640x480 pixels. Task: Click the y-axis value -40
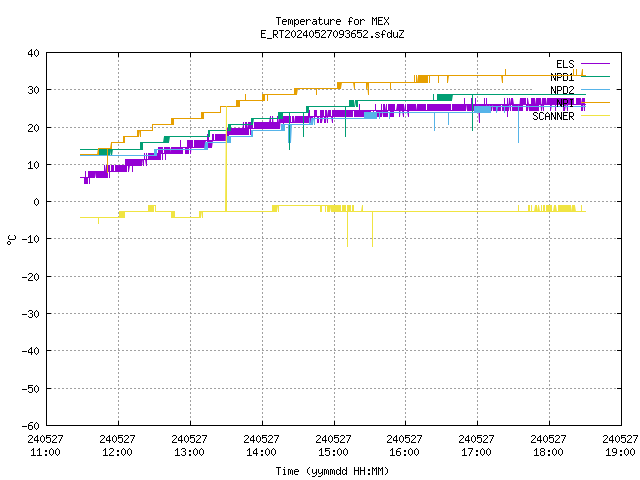[x=31, y=351]
